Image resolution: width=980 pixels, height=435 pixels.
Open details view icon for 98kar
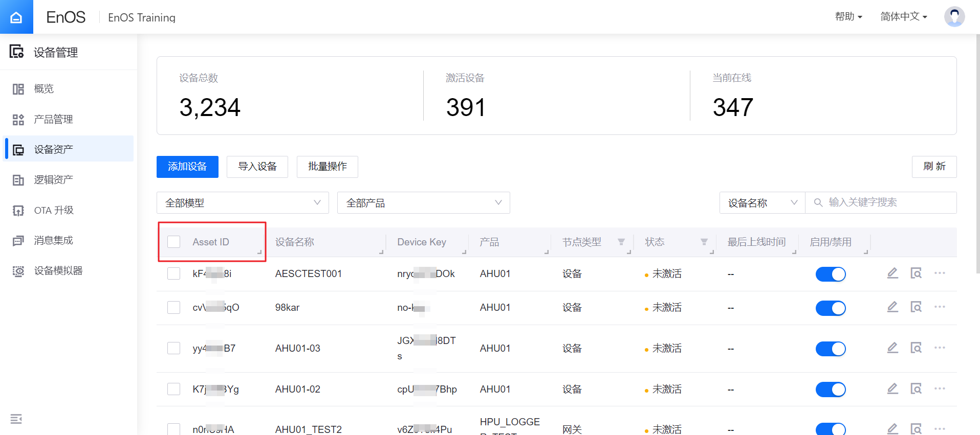pyautogui.click(x=916, y=307)
